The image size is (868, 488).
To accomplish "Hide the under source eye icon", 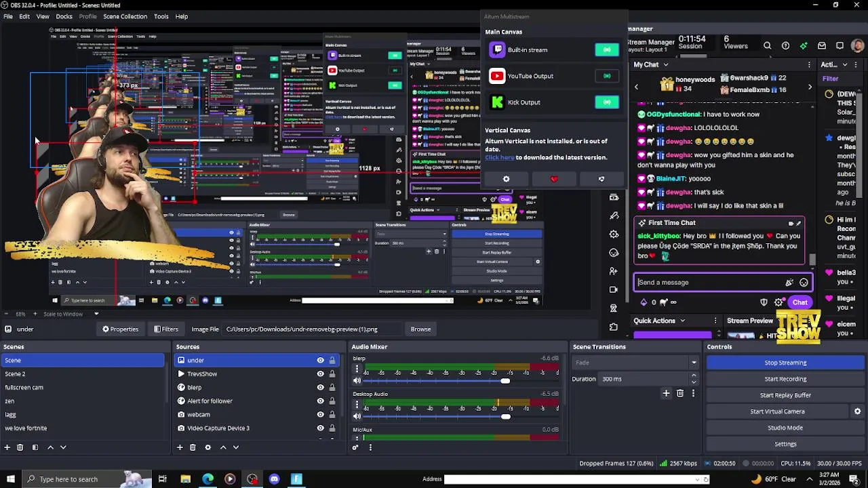I will (320, 361).
